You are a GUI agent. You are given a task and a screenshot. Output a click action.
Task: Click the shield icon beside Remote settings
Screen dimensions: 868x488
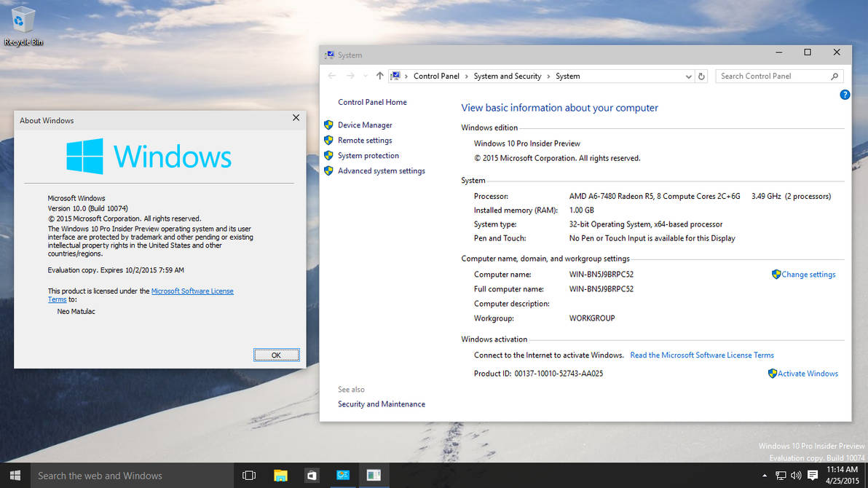point(329,140)
